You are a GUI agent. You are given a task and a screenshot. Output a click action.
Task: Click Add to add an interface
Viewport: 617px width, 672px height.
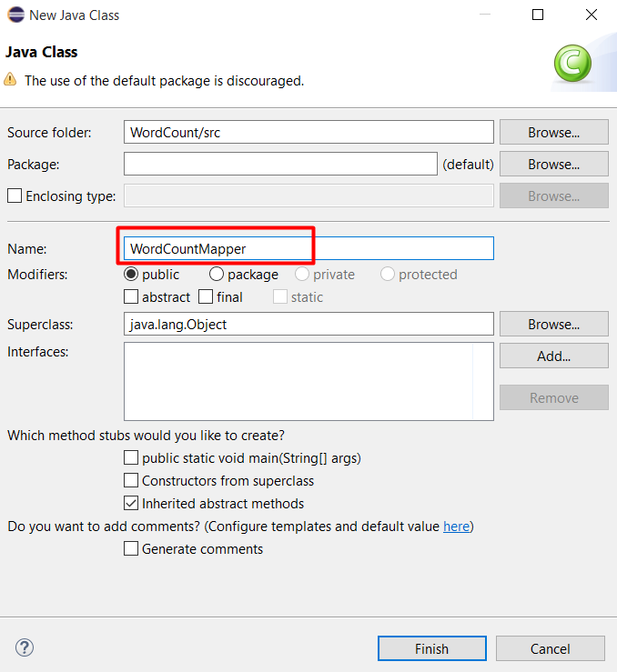click(553, 356)
